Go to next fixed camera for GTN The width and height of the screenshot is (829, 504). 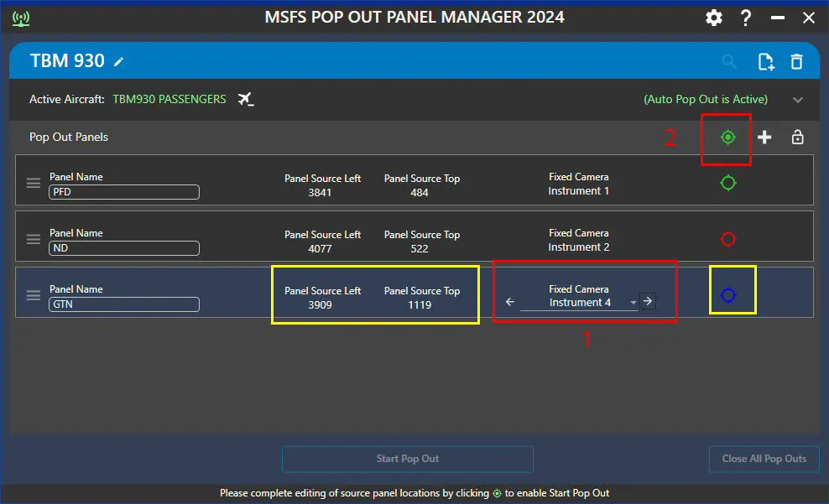648,301
